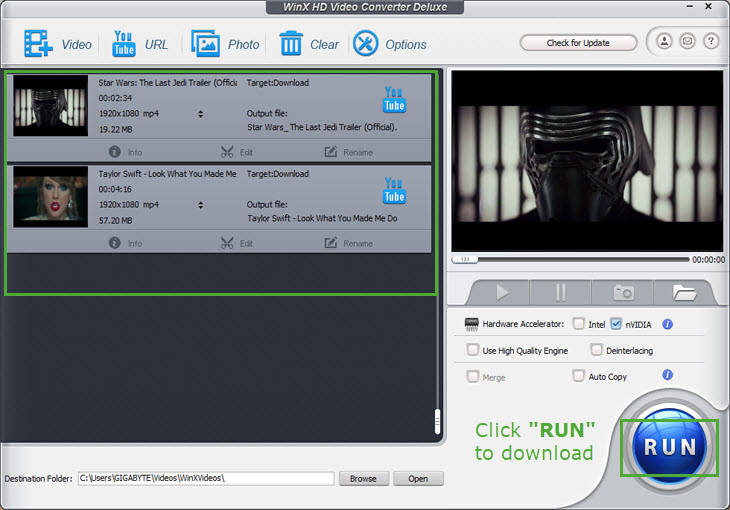
Task: Click the 00:00:00 preview time readout
Action: [x=708, y=260]
